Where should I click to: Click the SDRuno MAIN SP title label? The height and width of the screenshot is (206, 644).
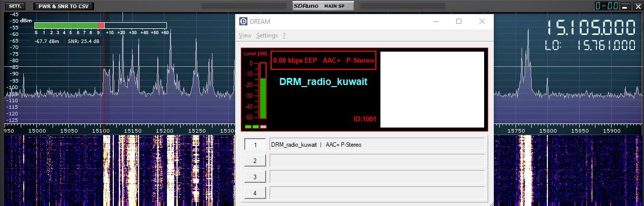click(323, 6)
